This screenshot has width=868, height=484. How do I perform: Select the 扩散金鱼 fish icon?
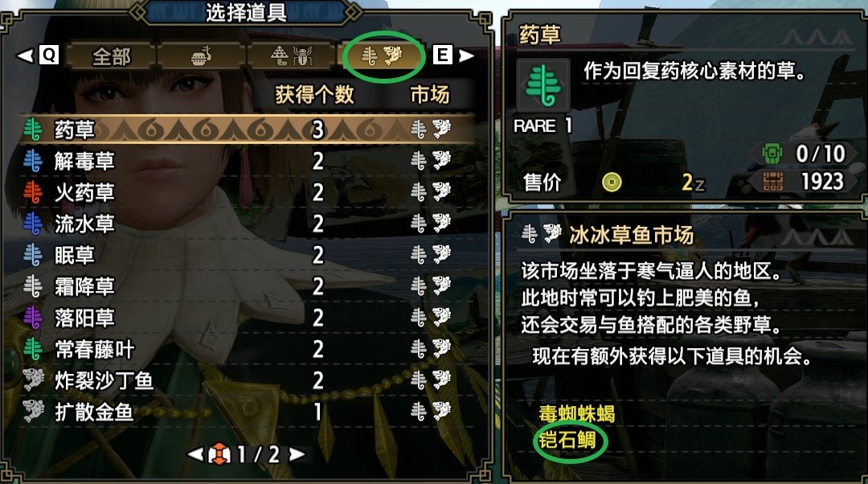pyautogui.click(x=33, y=412)
